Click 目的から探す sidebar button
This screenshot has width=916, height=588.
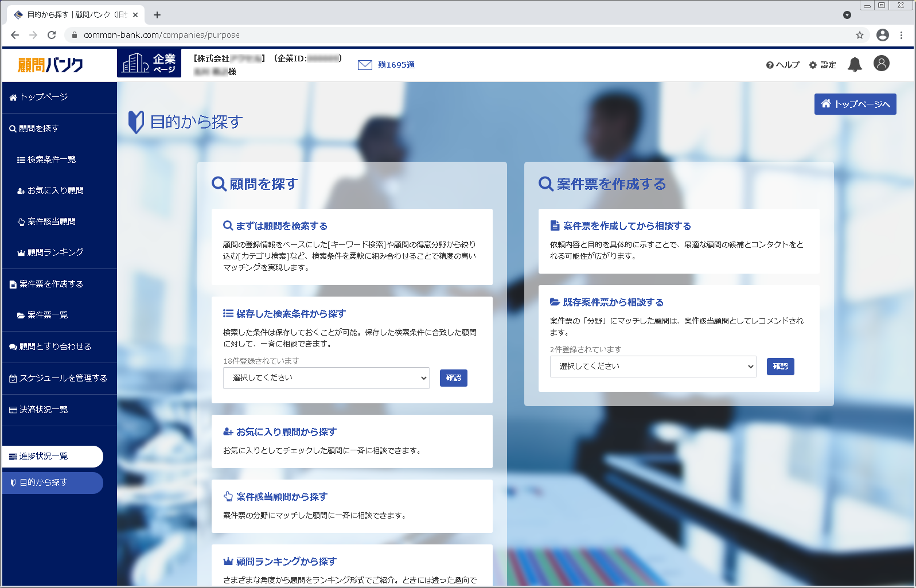(x=53, y=482)
